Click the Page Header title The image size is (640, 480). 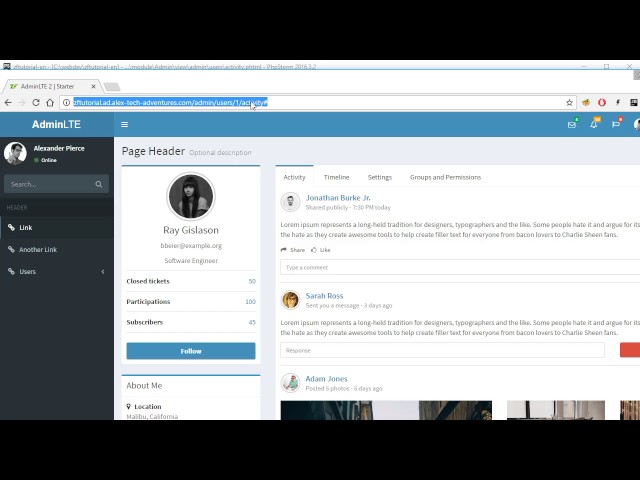tap(153, 151)
